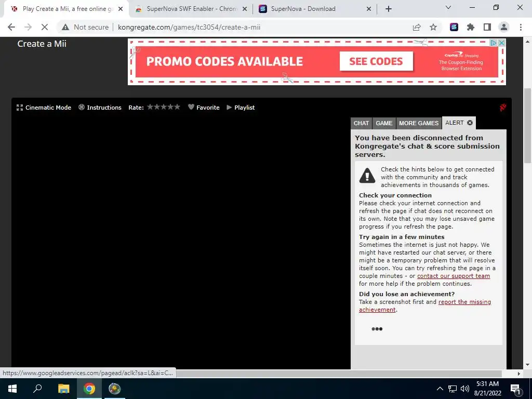Click the Chrome taskbar icon
Image resolution: width=532 pixels, height=399 pixels.
pos(89,389)
